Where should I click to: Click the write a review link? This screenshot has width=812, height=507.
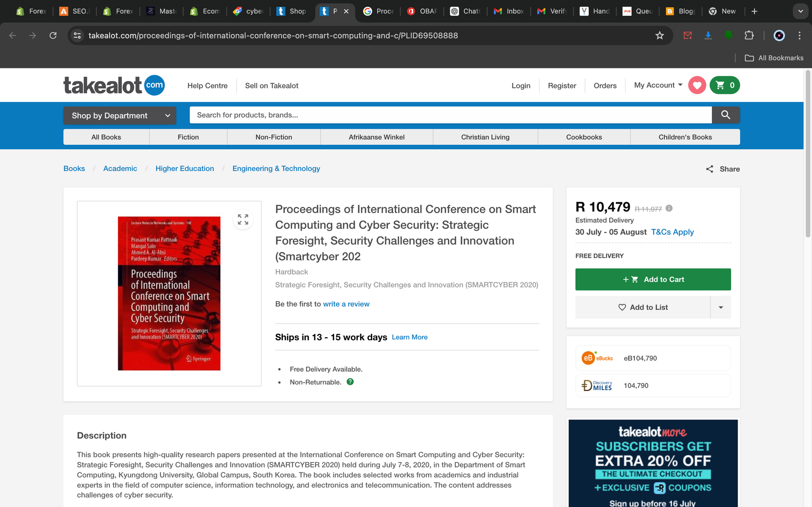click(346, 304)
